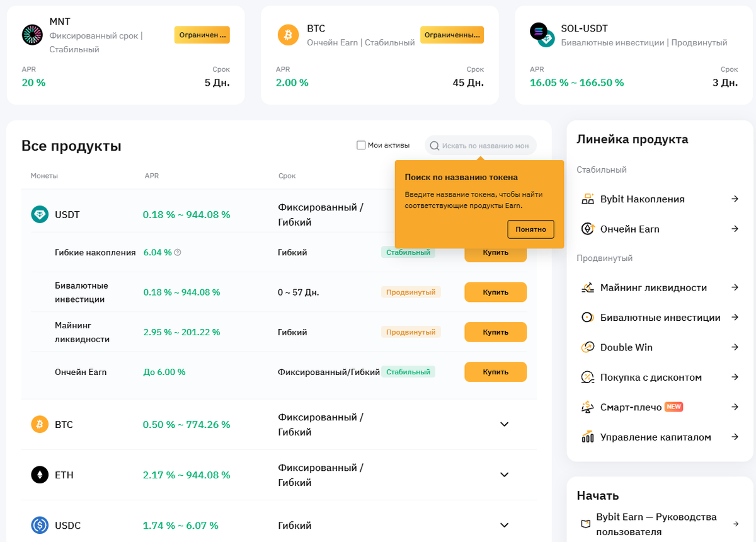The width and height of the screenshot is (756, 542).
Task: Click arrow next to Double Win
Action: [x=735, y=347]
